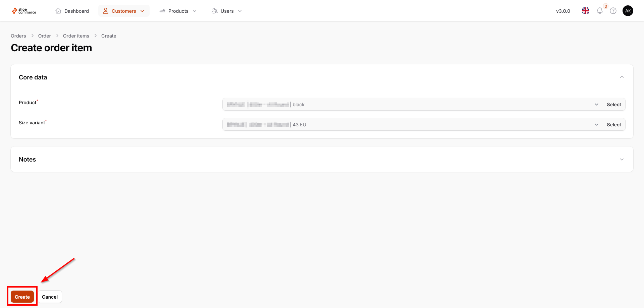644x308 pixels.
Task: Open the Size variant dropdown field
Action: click(413, 124)
